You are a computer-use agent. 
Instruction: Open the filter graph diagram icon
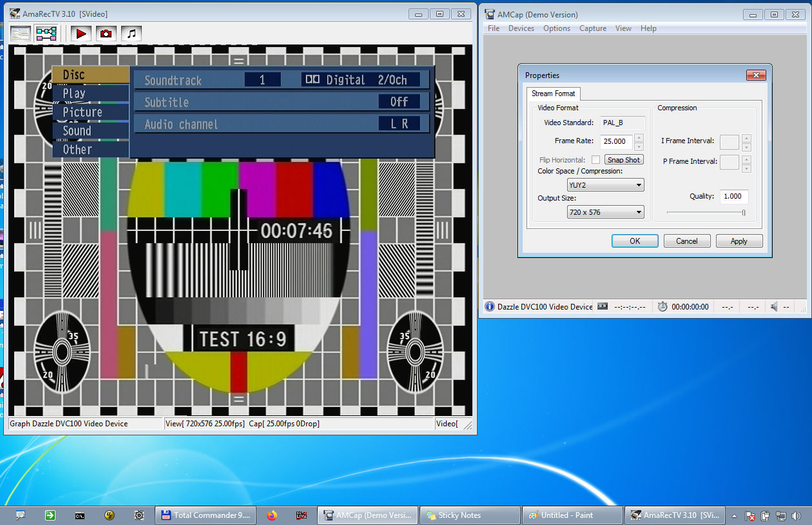pos(46,34)
